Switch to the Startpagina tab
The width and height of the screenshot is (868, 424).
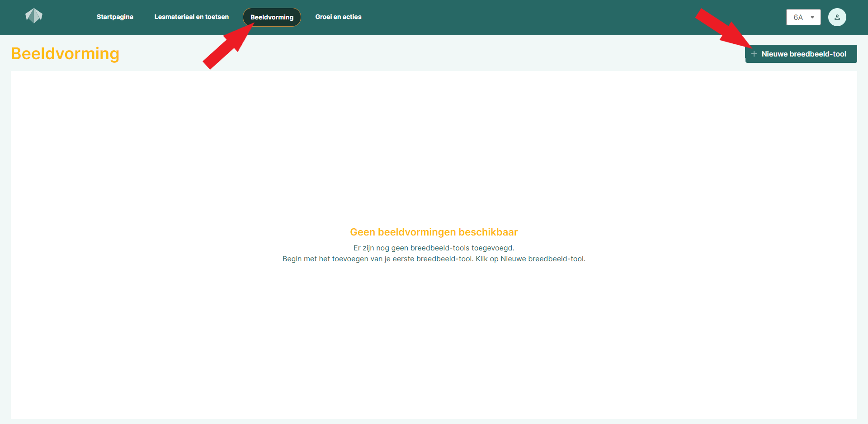click(x=114, y=17)
